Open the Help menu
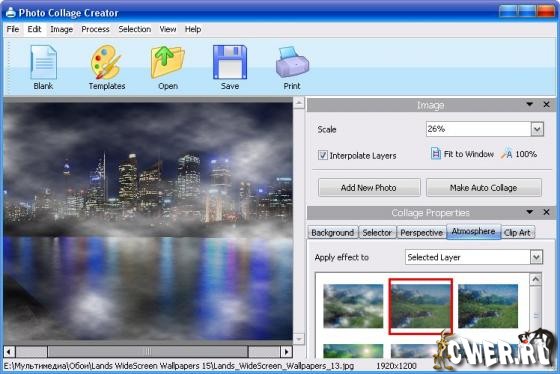560x374 pixels. pos(193,29)
